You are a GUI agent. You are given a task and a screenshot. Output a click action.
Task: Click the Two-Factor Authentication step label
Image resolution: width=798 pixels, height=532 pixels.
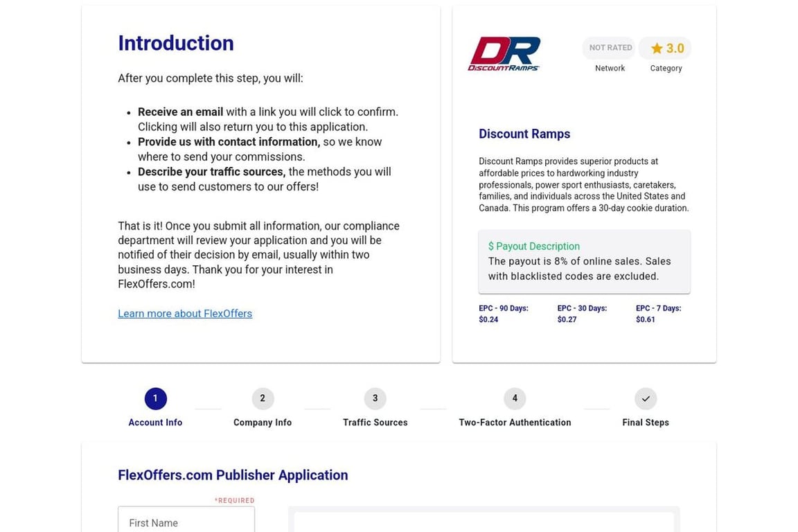[x=515, y=423]
